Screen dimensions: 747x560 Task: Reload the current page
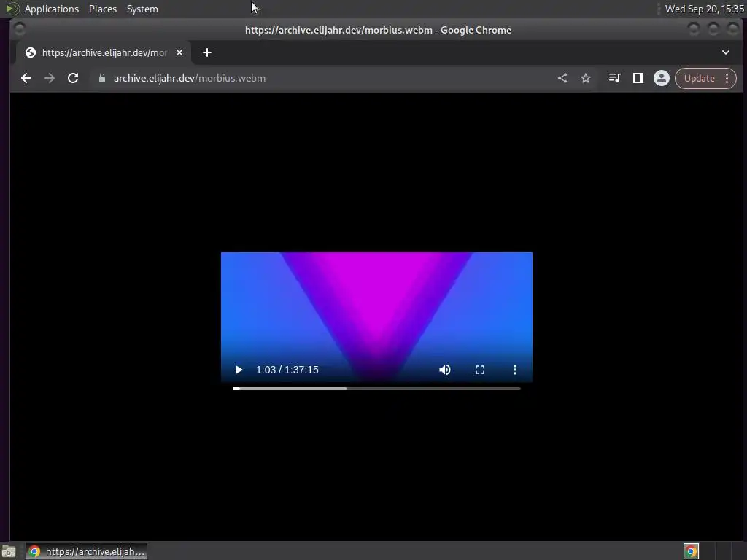[x=73, y=78]
